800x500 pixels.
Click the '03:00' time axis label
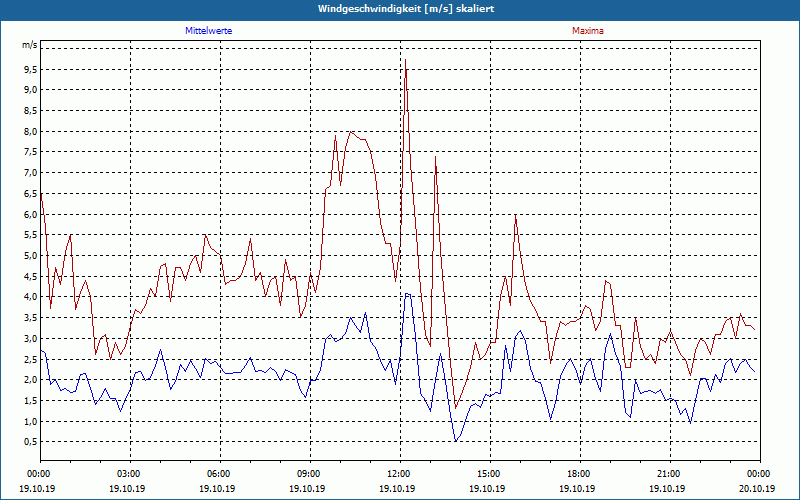coord(127,474)
